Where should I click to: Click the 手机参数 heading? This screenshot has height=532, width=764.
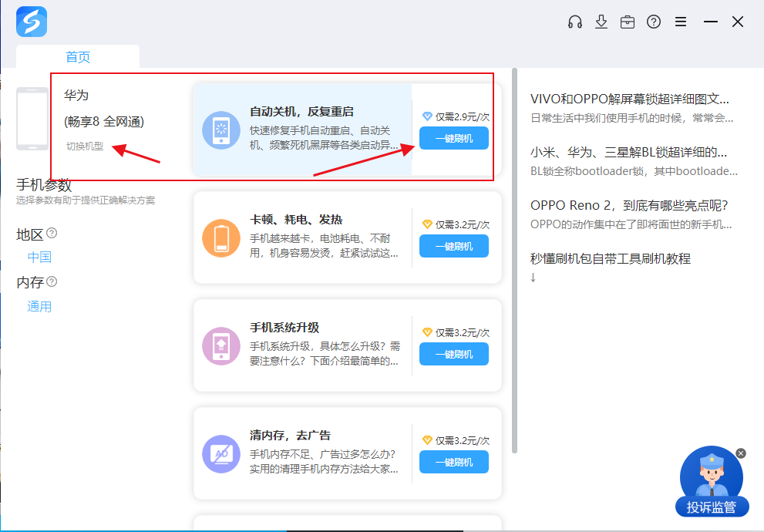[x=44, y=185]
